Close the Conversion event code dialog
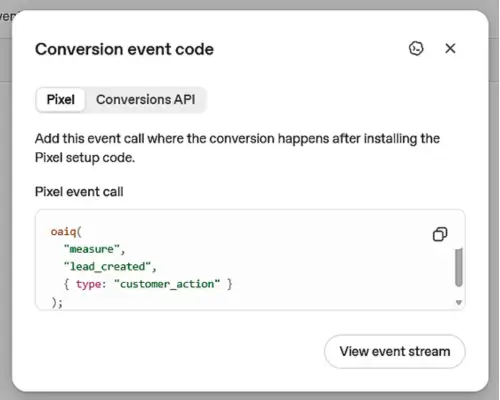500x400 pixels. point(450,49)
